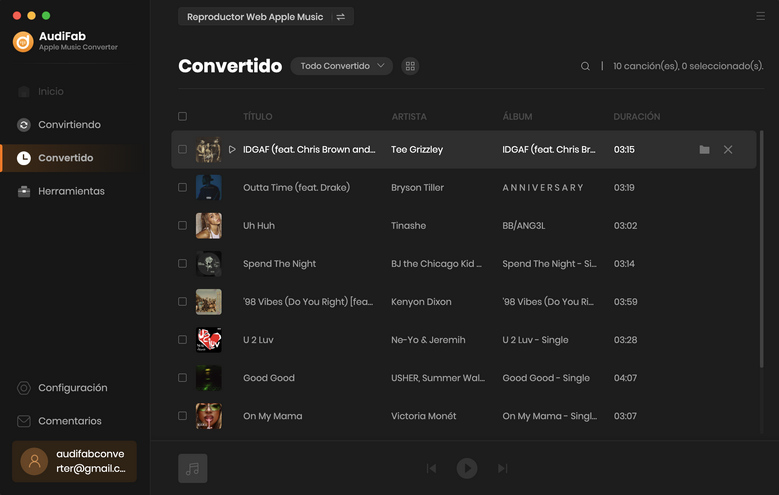Screen dimensions: 779x495
Task: Click the Convirtiendo sync icon
Action: pyautogui.click(x=24, y=125)
